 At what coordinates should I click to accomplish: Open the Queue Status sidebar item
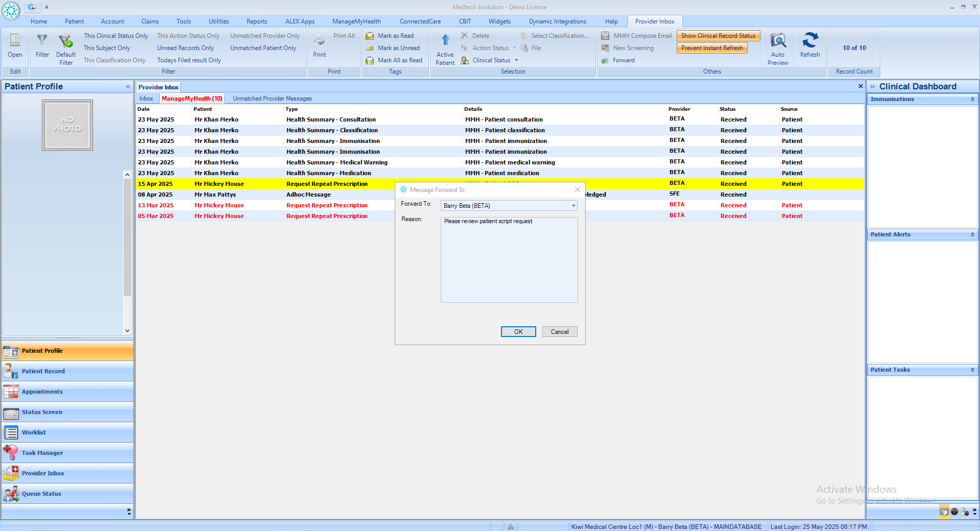[41, 494]
